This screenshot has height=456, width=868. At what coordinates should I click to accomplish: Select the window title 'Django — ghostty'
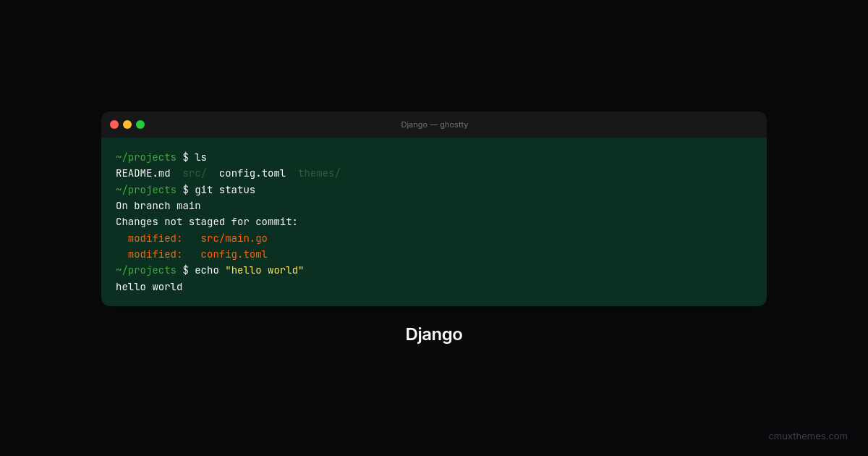(x=434, y=124)
